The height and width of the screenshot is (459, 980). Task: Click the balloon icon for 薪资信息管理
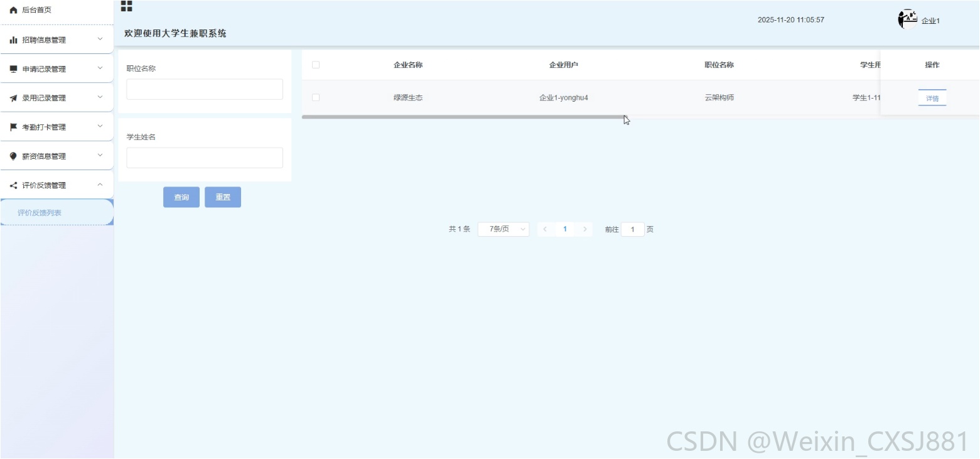(x=13, y=156)
